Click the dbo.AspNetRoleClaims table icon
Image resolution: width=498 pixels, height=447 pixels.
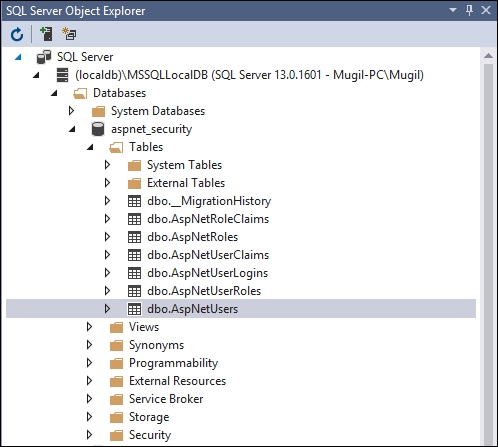134,219
